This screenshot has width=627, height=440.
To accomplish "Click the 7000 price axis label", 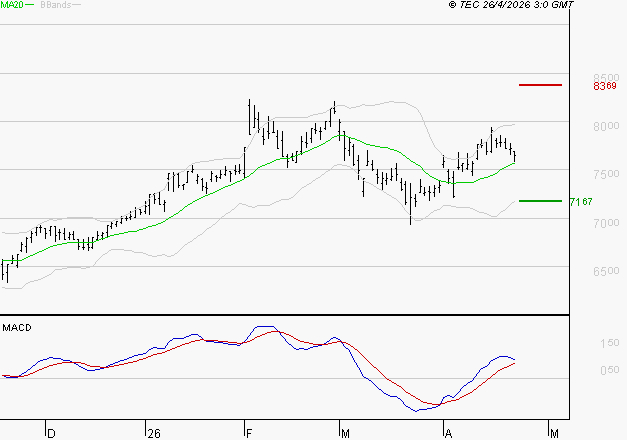I will click(x=606, y=223).
